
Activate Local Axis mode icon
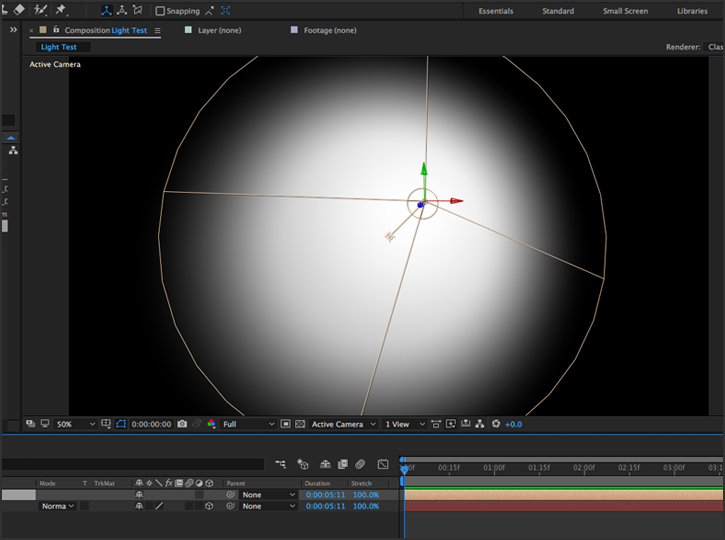point(106,10)
